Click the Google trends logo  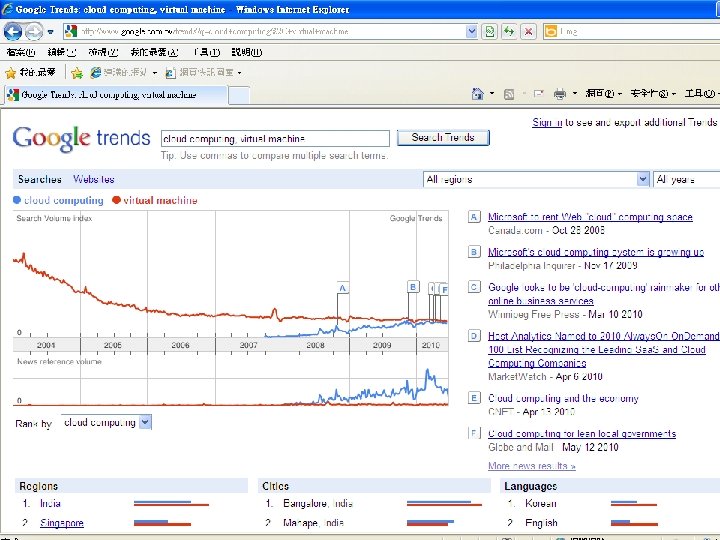(x=81, y=138)
